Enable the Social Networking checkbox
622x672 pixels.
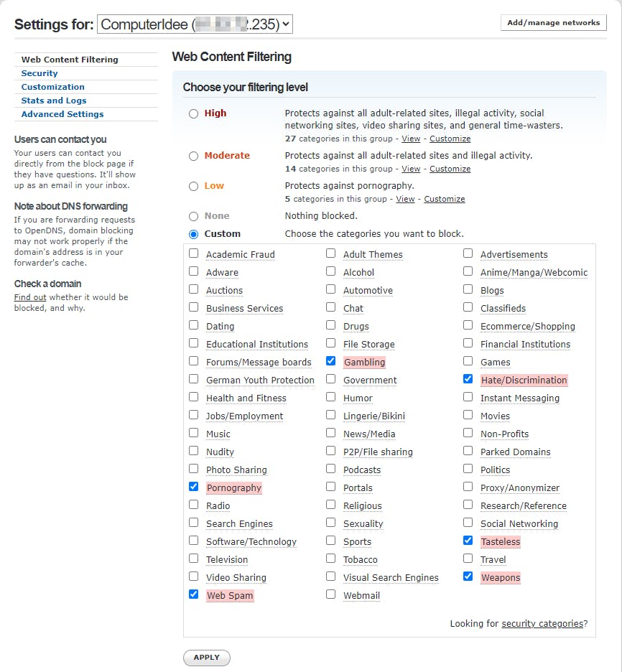pos(468,523)
